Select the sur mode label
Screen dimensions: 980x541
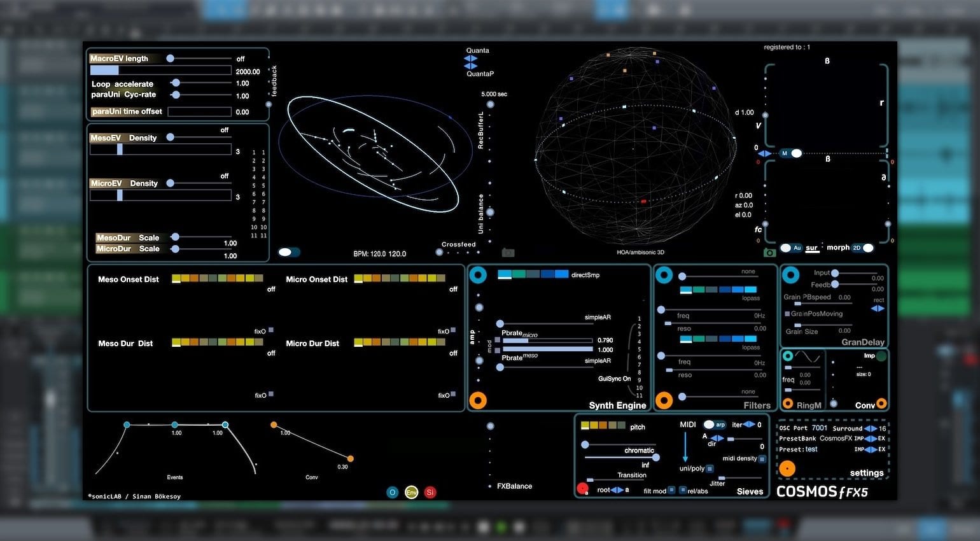coord(811,248)
